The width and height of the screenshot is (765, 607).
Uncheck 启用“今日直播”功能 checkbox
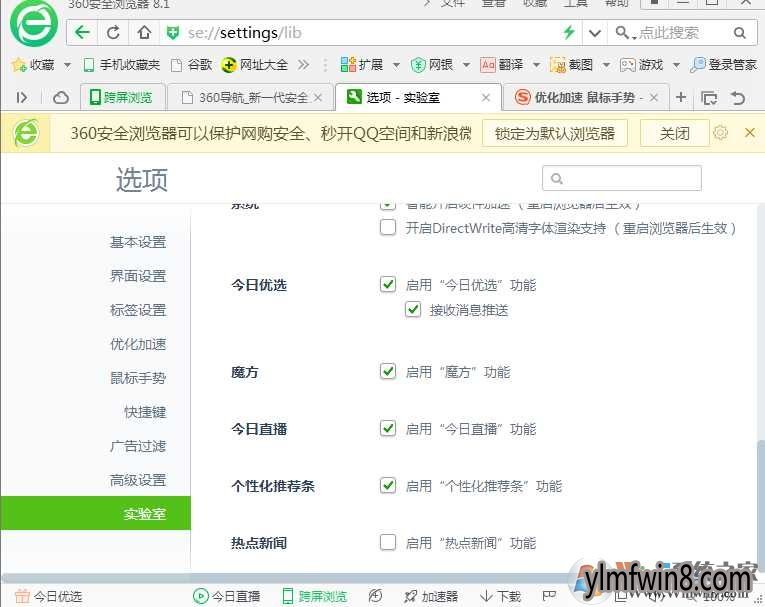click(x=388, y=428)
